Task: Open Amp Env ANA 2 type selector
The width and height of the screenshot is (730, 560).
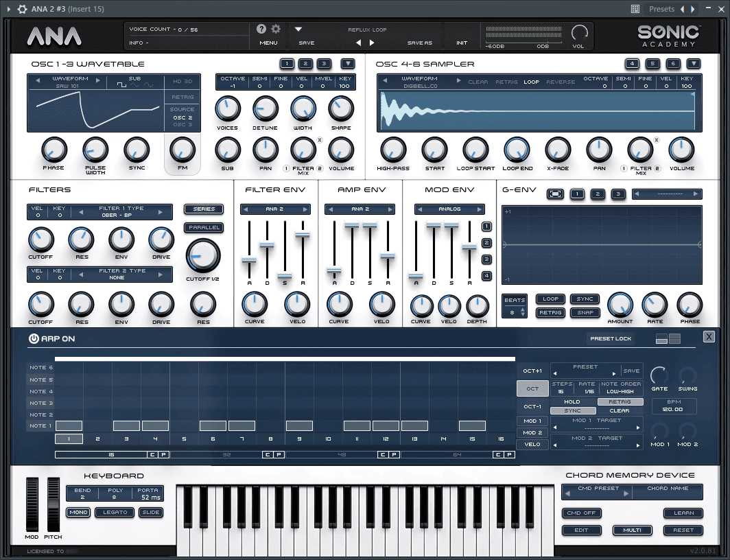Action: (360, 209)
